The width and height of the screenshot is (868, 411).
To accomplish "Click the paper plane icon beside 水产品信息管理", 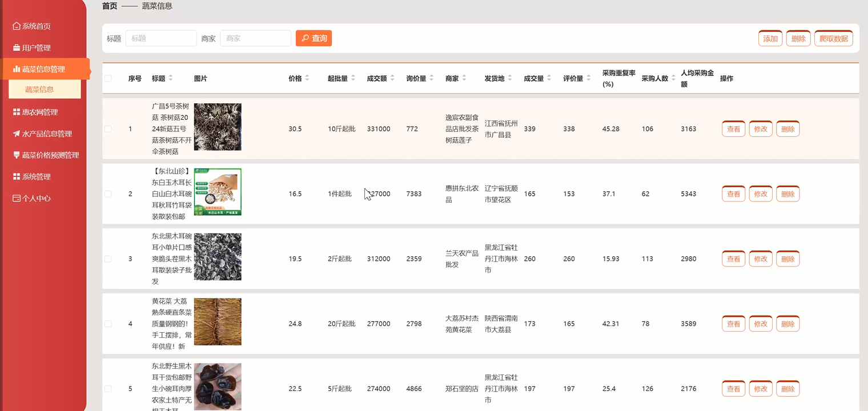I will point(17,134).
